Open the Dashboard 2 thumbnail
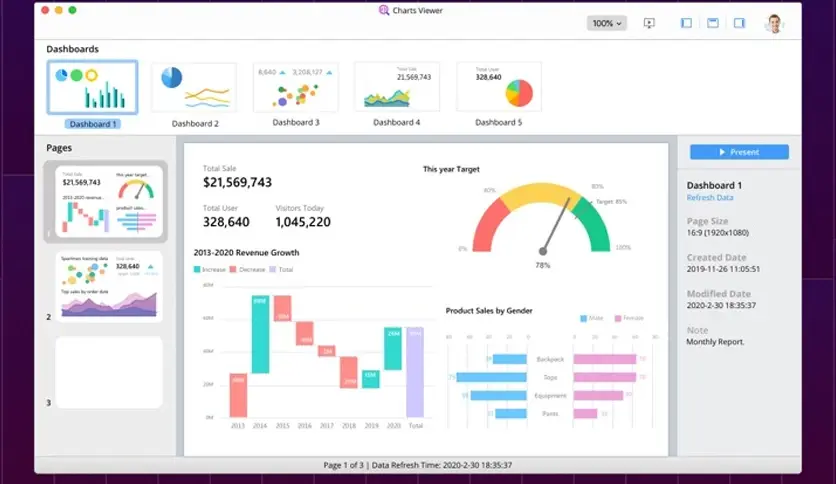 [x=194, y=87]
